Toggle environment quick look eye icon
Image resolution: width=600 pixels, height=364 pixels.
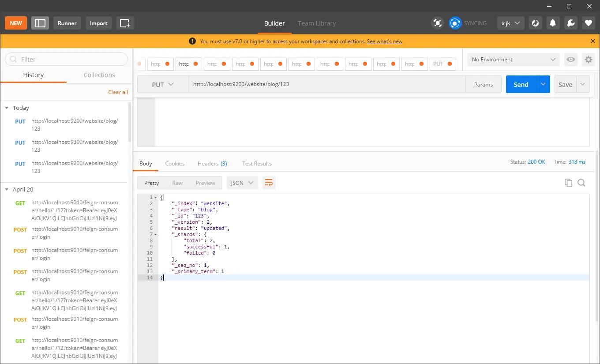571,60
